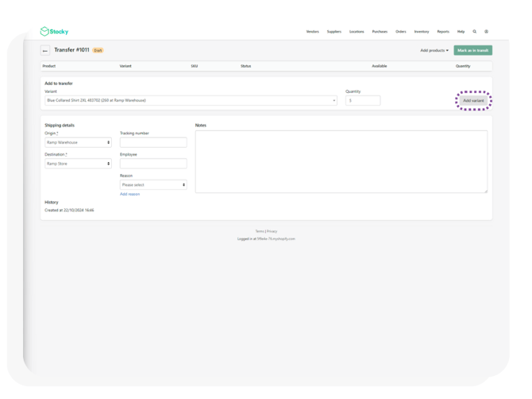532x399 pixels.
Task: Expand the Reason select dropdown
Action: coord(153,184)
